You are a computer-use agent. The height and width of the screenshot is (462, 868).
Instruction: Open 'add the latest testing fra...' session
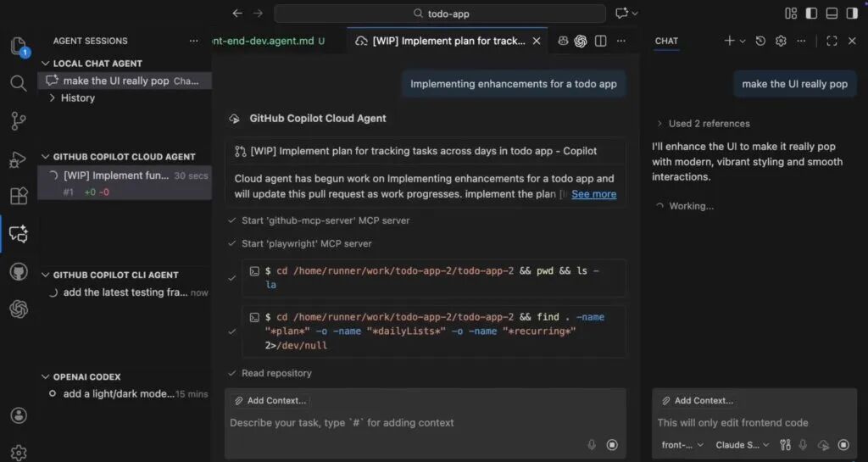[125, 292]
